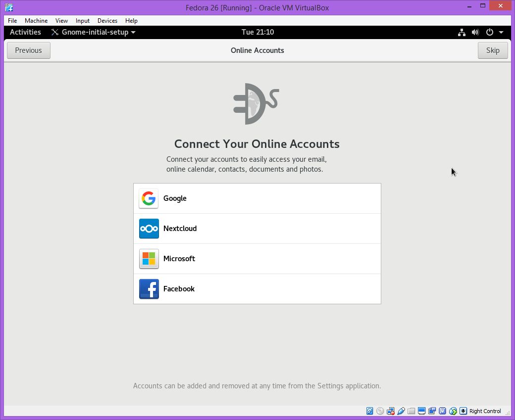Screen dimensions: 515x420
Task: Open the Devices menu
Action: coord(107,21)
